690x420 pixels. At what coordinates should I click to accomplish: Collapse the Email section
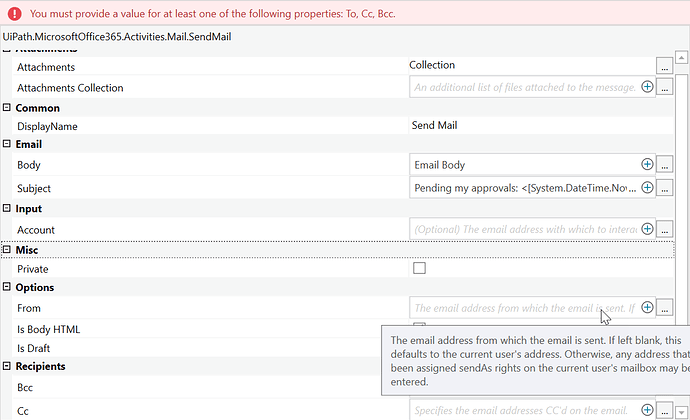(8, 145)
